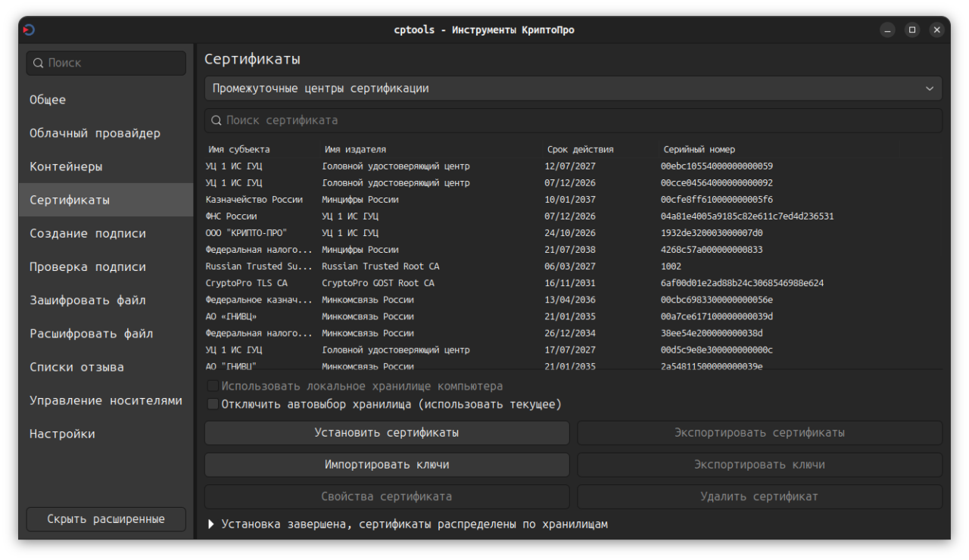Click the serial number 1002 cell
Image resolution: width=969 pixels, height=560 pixels.
tap(671, 266)
